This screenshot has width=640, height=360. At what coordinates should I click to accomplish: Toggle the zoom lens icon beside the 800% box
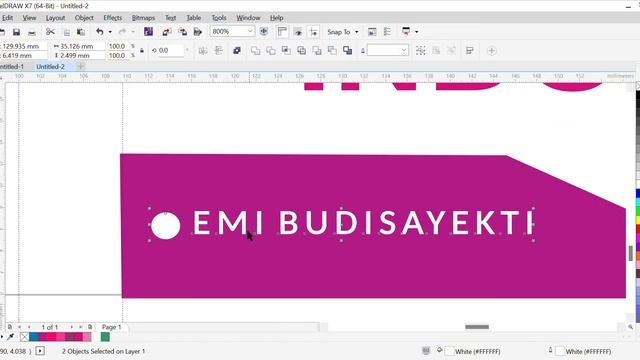pos(264,32)
